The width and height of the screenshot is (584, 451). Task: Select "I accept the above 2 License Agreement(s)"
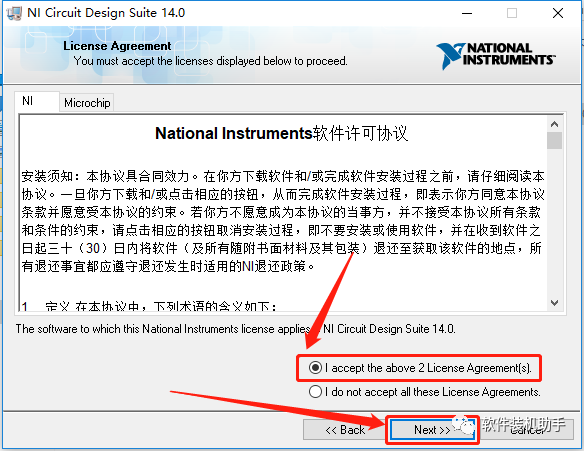pyautogui.click(x=420, y=368)
